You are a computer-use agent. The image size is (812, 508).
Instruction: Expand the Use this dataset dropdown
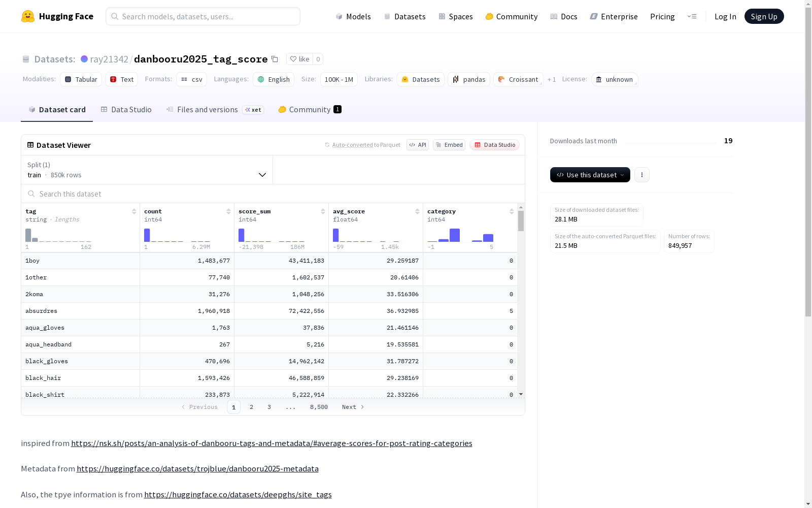click(590, 175)
